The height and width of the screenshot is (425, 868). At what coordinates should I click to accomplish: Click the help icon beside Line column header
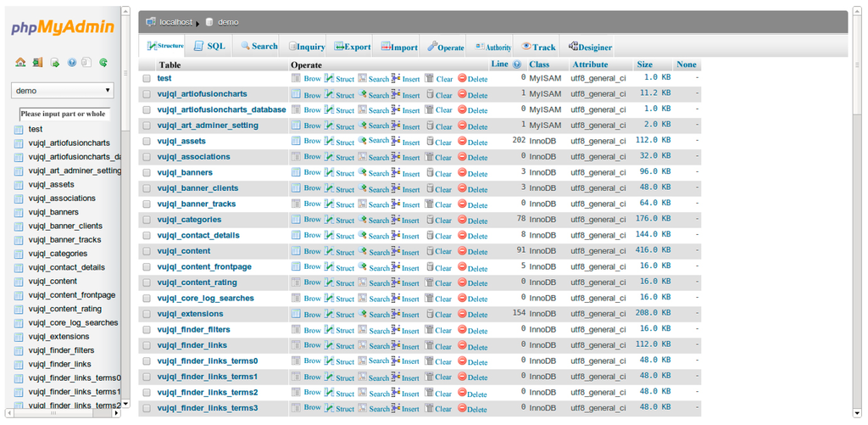pos(517,64)
